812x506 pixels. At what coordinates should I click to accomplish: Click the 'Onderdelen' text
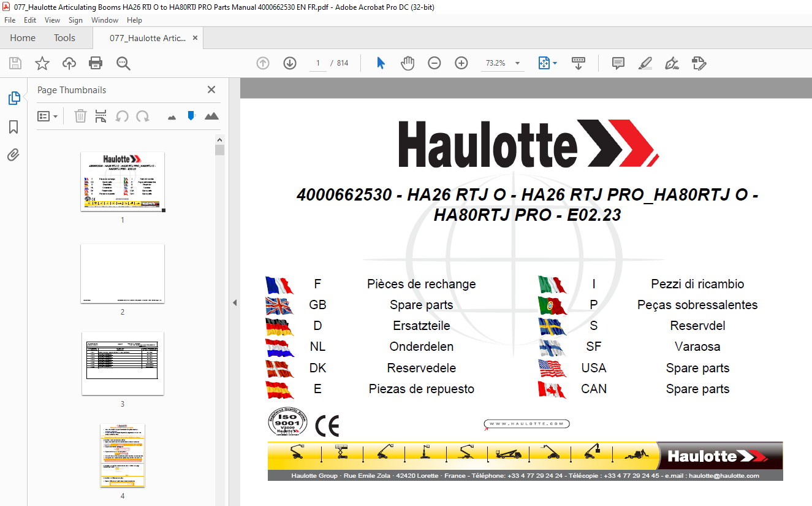tap(422, 347)
